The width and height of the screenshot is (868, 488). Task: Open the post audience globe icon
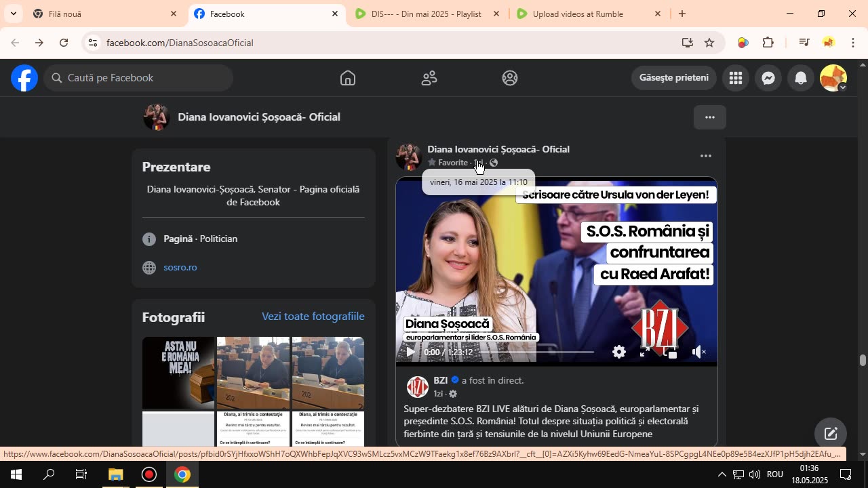tap(494, 163)
